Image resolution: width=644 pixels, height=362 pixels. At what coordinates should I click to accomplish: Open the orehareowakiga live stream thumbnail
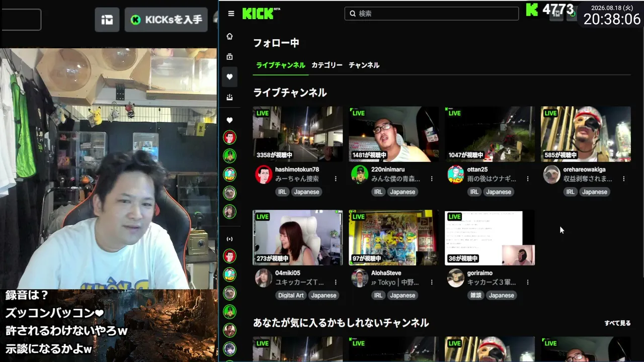click(586, 134)
